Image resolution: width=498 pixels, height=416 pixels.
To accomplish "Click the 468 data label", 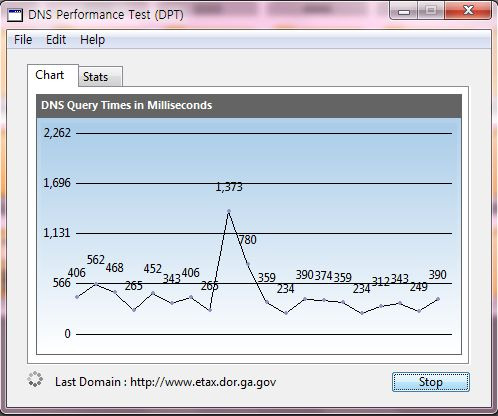I will [115, 268].
